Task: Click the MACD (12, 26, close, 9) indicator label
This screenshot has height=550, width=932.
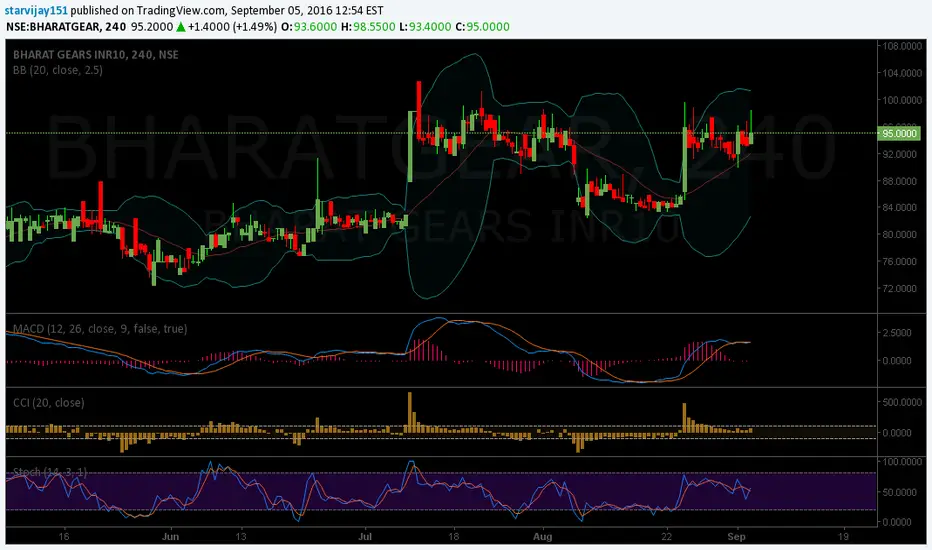Action: (x=100, y=329)
